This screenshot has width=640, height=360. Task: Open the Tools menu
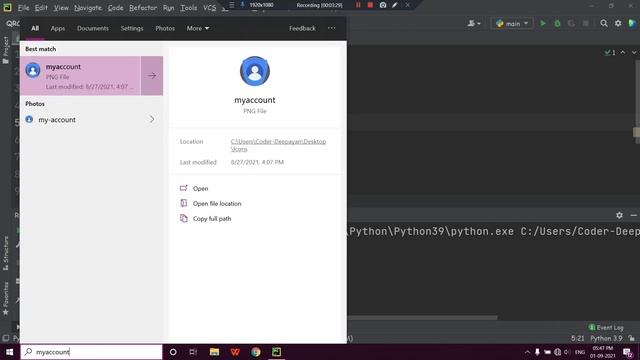189,8
